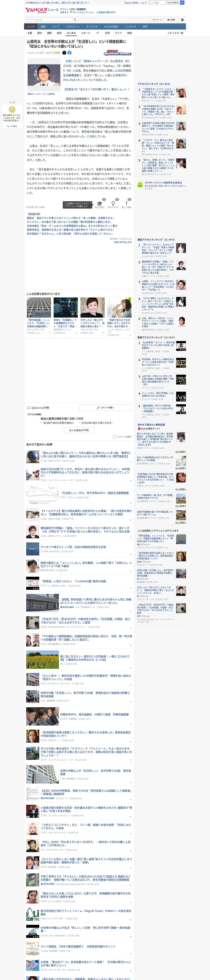Open the 蓮舫氏 related article link
Image resolution: width=210 pixels, height=980 pixels.
(70, 218)
